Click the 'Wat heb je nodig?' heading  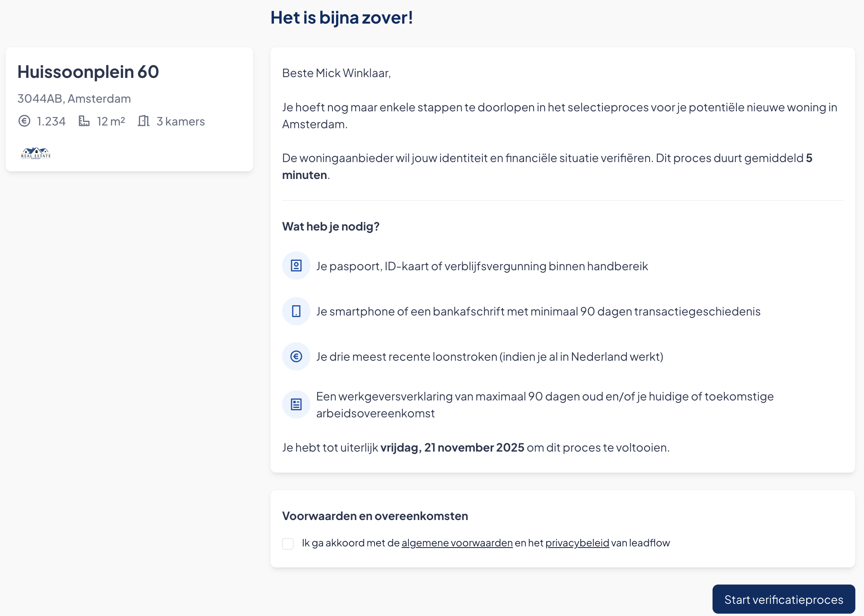tap(330, 227)
